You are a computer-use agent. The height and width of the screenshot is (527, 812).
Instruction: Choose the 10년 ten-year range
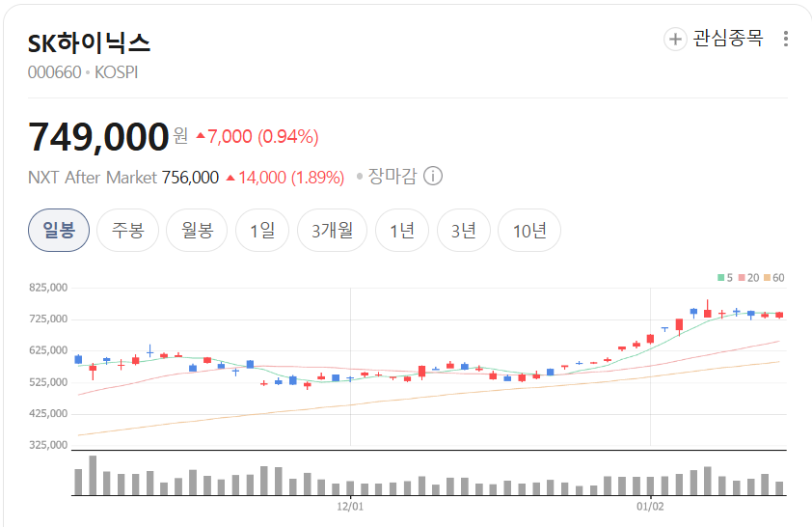pos(529,230)
